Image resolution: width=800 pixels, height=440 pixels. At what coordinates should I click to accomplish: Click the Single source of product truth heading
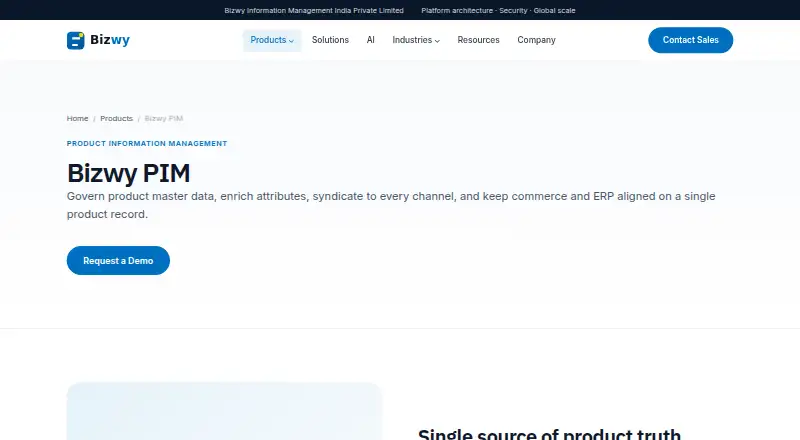[549, 434]
